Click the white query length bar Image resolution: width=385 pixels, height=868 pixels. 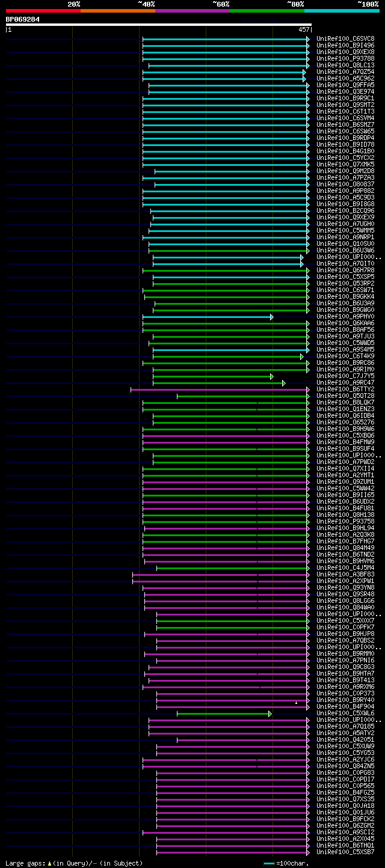tap(158, 25)
